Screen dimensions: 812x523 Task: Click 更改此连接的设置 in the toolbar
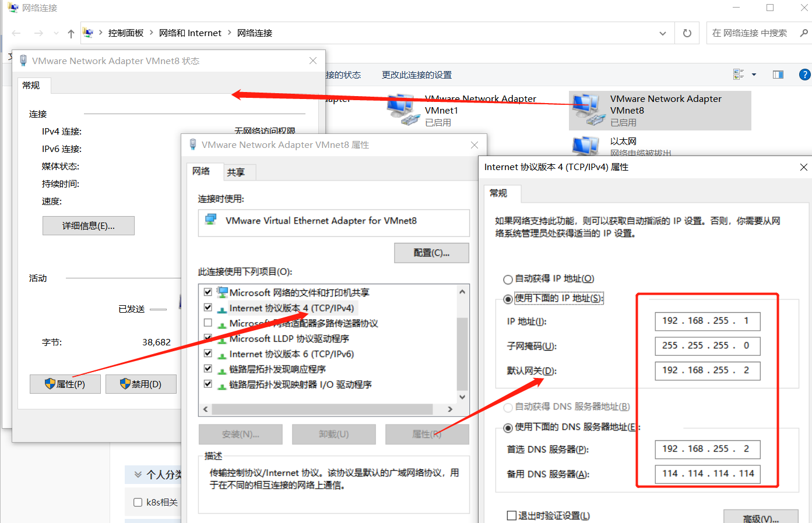coord(417,75)
